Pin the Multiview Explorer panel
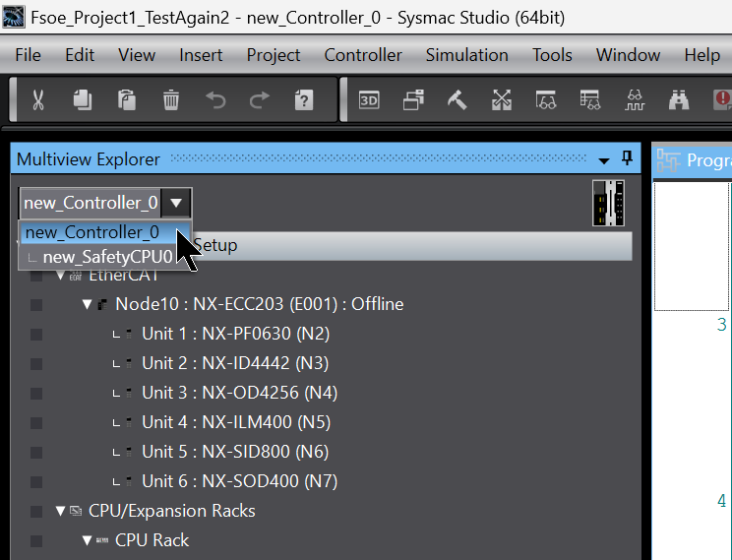 point(627,158)
